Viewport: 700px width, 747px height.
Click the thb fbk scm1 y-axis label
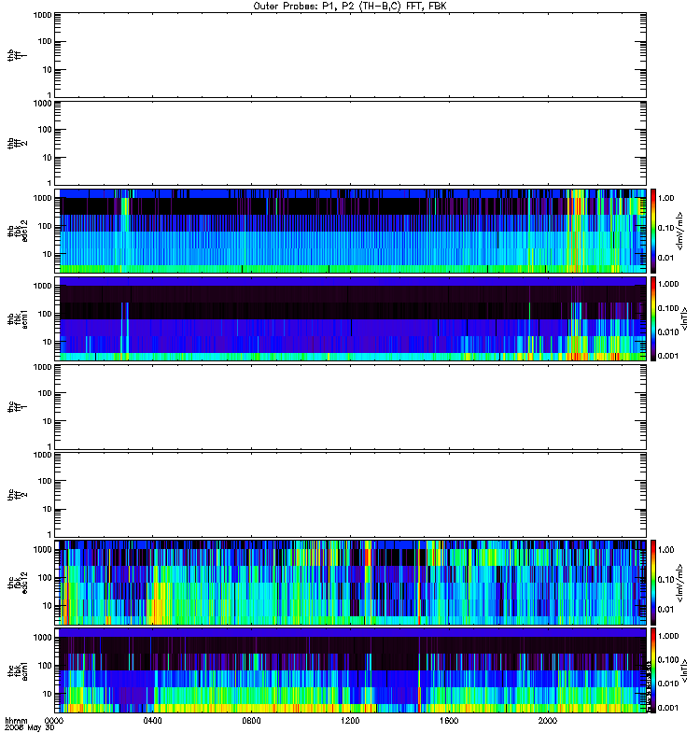pos(17,318)
